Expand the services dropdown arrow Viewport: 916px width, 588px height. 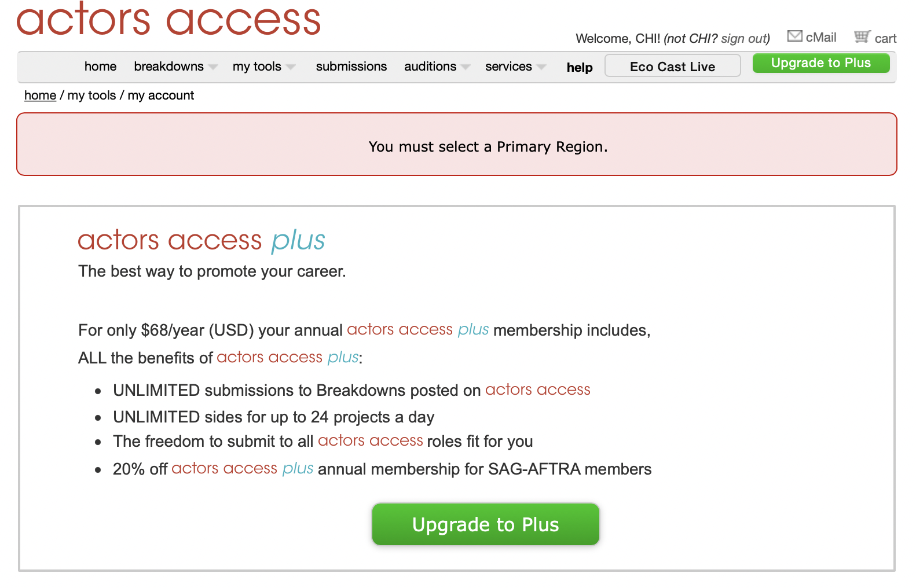tap(541, 67)
